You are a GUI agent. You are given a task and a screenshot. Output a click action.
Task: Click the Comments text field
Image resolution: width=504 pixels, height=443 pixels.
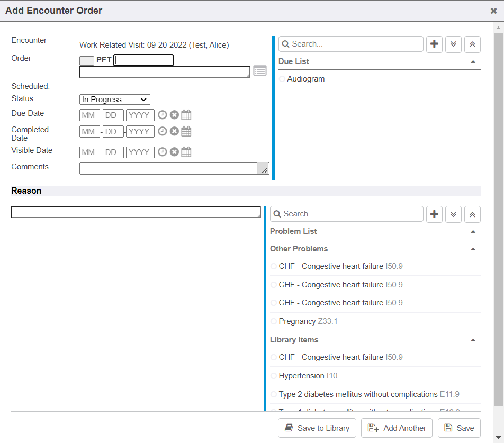[x=169, y=168]
